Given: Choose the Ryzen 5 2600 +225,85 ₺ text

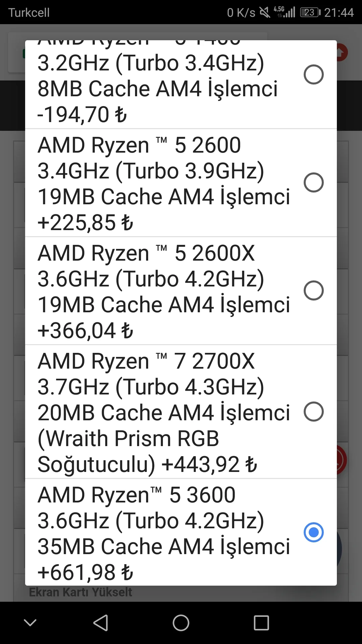Looking at the screenshot, I should [164, 183].
